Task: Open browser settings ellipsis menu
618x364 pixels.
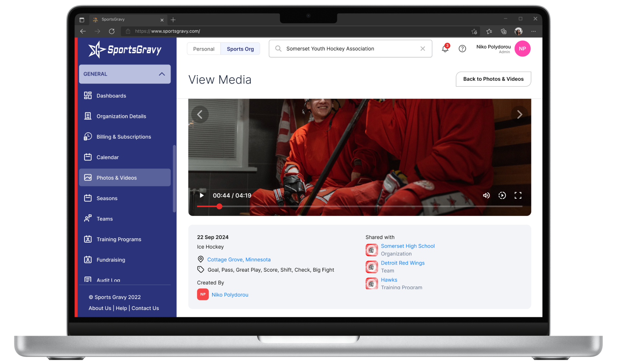Action: 533,31
